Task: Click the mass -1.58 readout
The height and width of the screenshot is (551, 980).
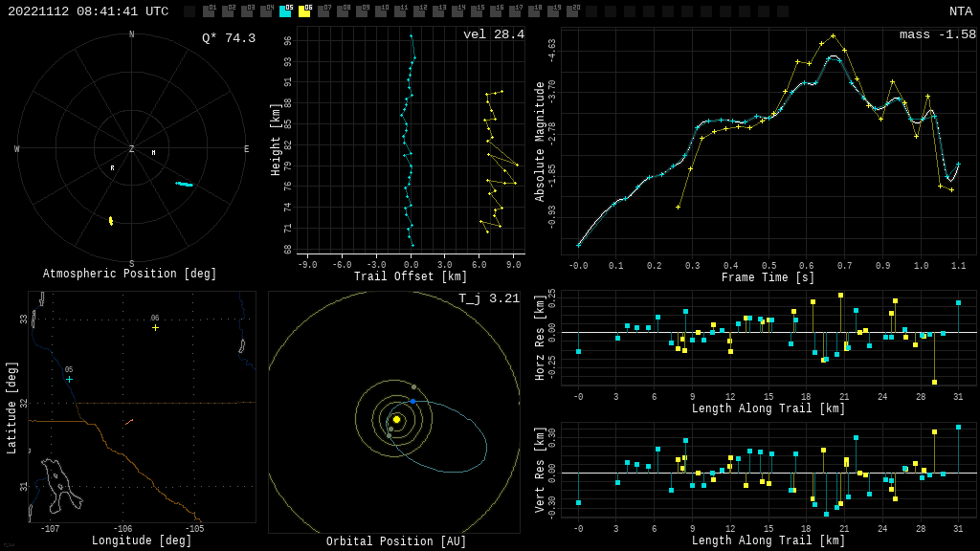Action: [937, 34]
